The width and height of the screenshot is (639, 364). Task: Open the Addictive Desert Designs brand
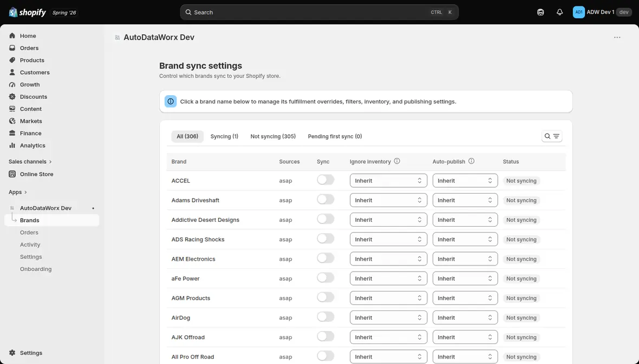point(205,220)
